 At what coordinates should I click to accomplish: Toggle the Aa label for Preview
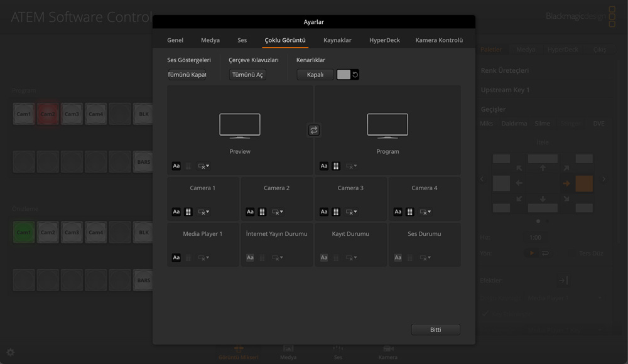(176, 166)
